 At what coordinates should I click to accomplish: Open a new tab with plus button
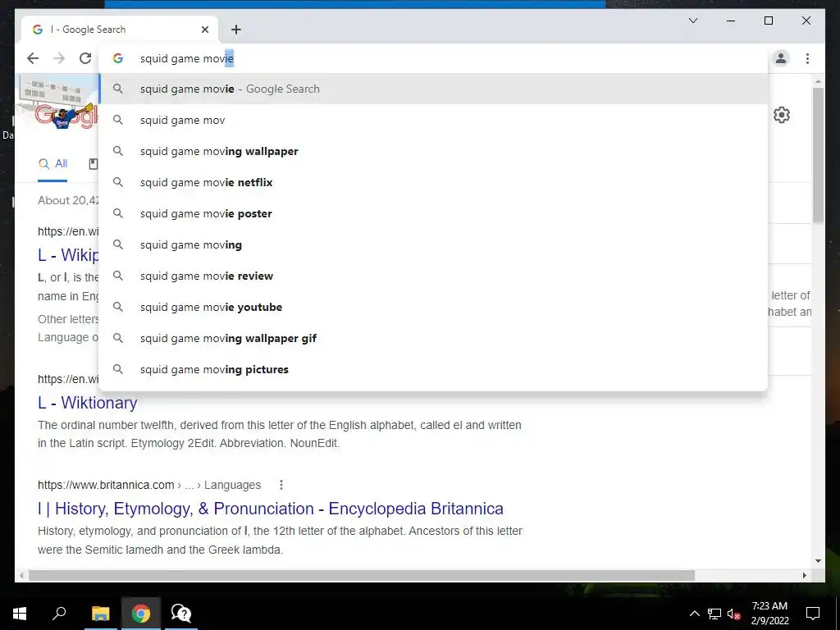click(236, 30)
